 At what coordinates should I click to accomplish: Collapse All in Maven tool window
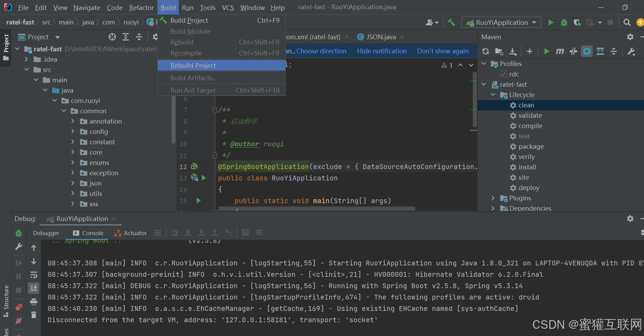(614, 51)
